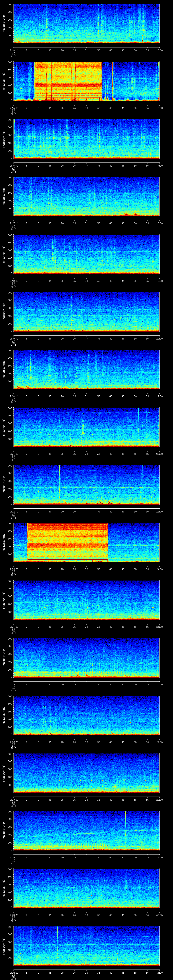Click the 20-second tick label under the 2:28:00 panel

(62, 857)
